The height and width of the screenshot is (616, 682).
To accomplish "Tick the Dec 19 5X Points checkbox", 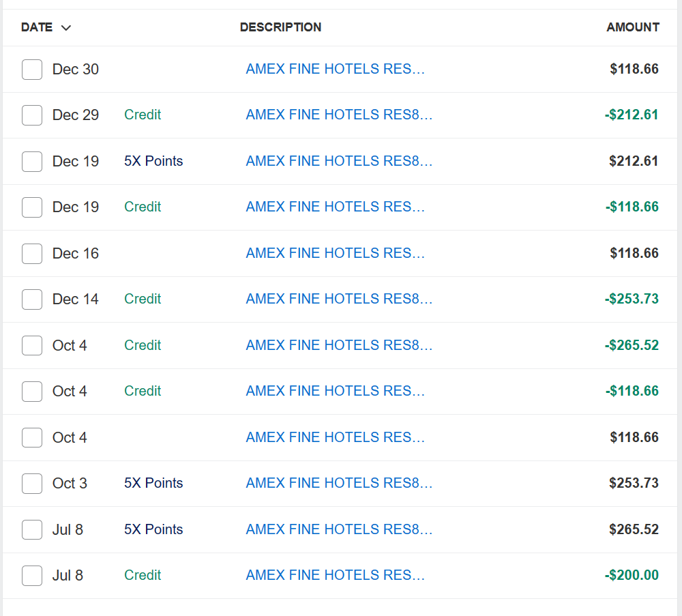I will (32, 162).
